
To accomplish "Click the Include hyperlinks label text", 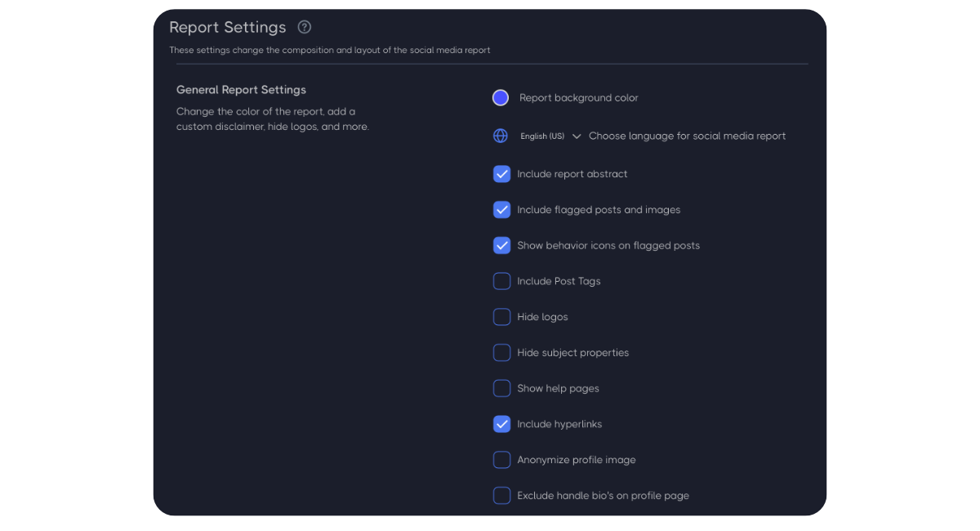I will click(x=559, y=425).
